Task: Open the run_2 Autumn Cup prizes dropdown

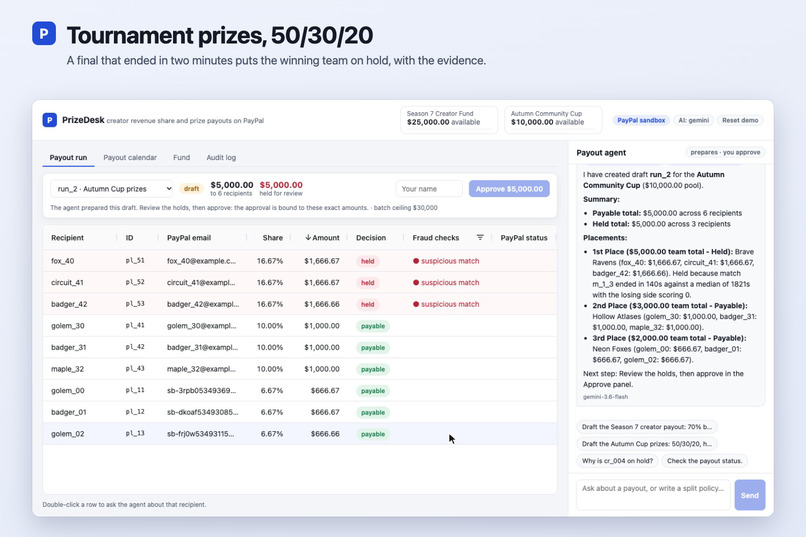Action: 112,189
